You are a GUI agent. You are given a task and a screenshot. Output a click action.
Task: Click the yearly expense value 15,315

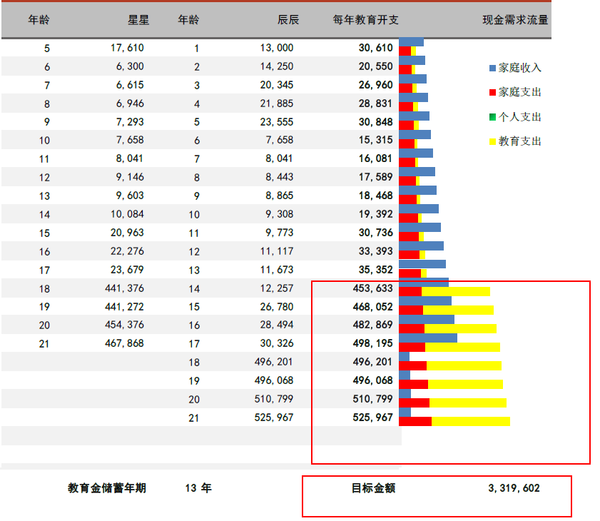pos(376,140)
